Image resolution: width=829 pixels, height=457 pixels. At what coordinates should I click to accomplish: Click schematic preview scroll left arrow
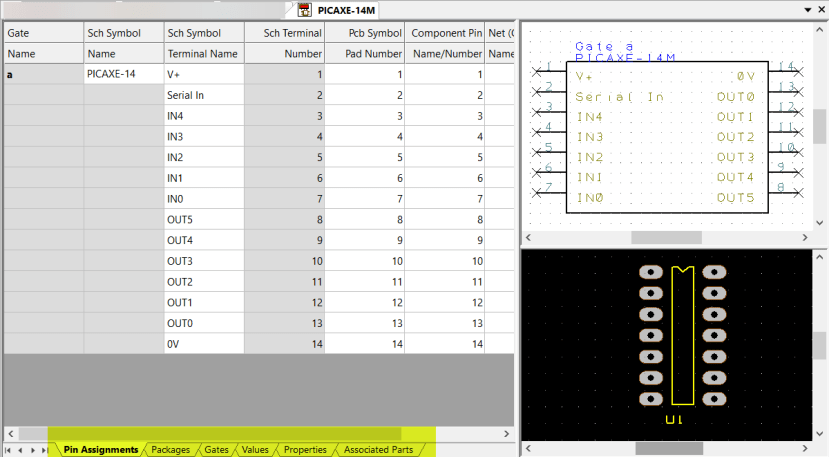(x=528, y=237)
